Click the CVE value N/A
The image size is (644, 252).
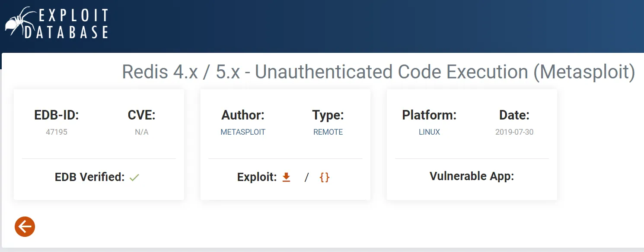click(141, 132)
